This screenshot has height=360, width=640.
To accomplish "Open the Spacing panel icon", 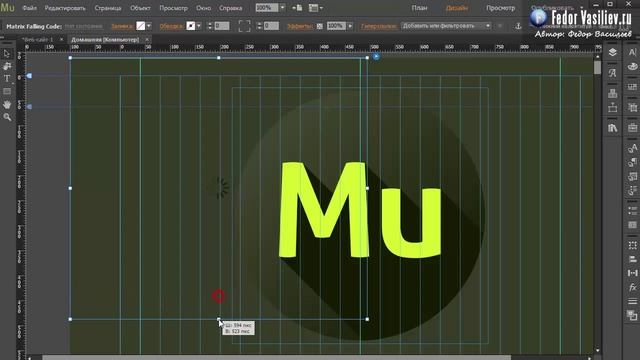I will point(632,273).
